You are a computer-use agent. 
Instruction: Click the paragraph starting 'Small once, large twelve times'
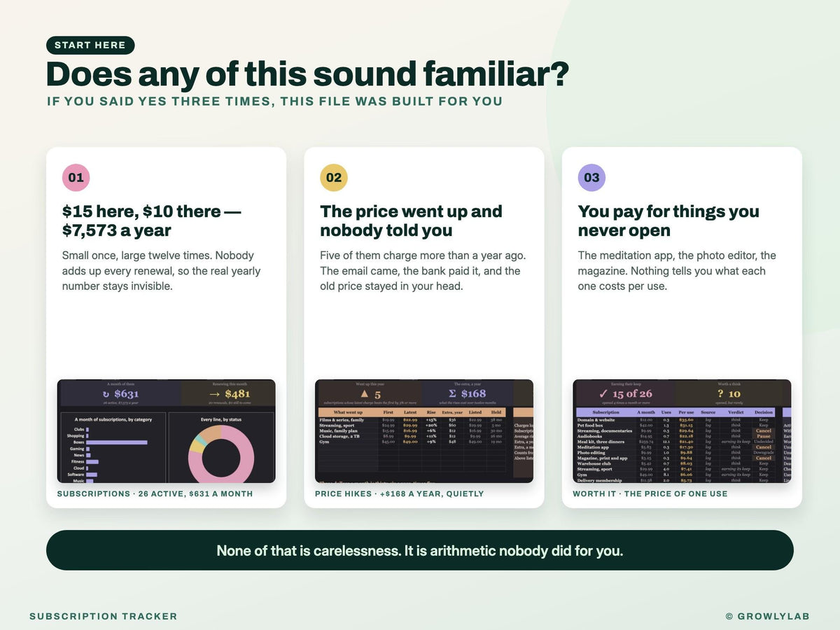pos(161,271)
